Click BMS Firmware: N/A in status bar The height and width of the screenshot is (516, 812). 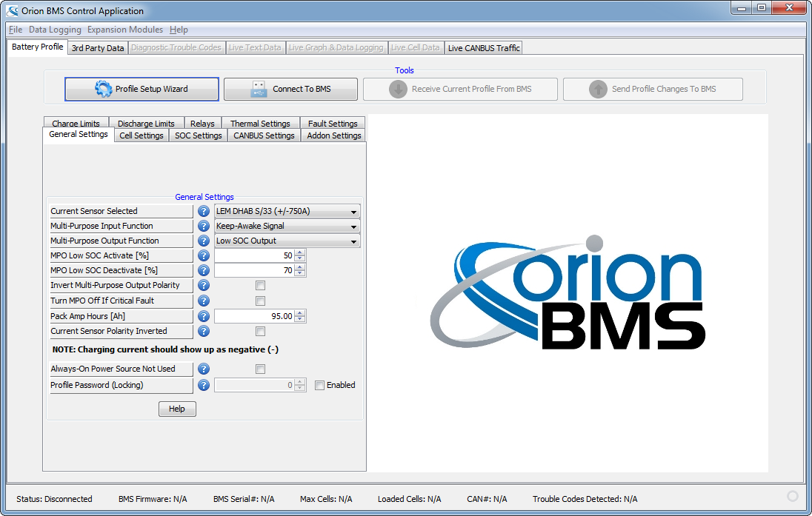coord(153,499)
